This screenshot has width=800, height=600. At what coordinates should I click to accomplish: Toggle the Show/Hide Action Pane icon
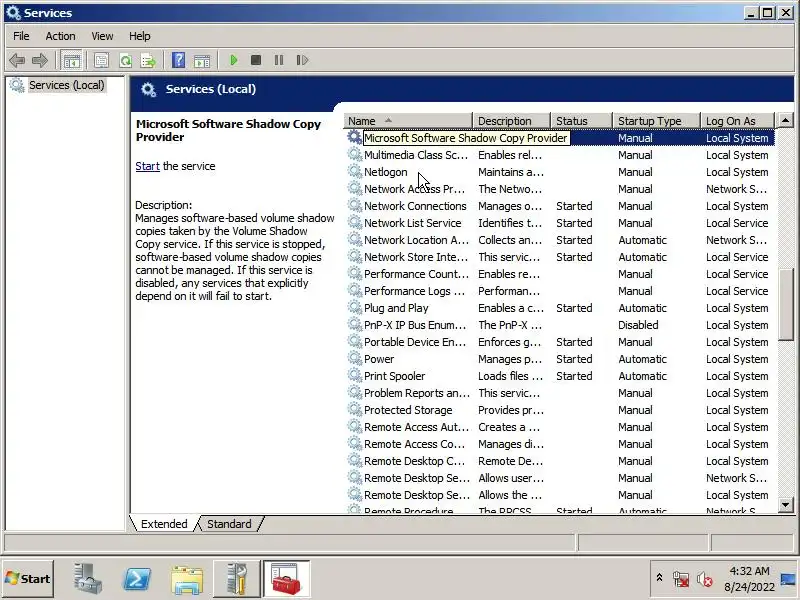pos(202,61)
